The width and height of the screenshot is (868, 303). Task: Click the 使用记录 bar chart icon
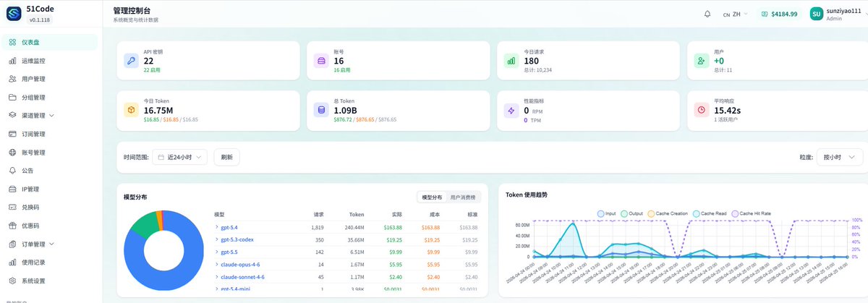click(x=12, y=263)
